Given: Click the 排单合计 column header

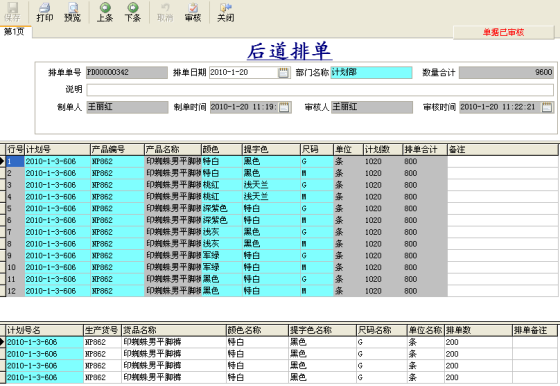Looking at the screenshot, I should pos(425,150).
